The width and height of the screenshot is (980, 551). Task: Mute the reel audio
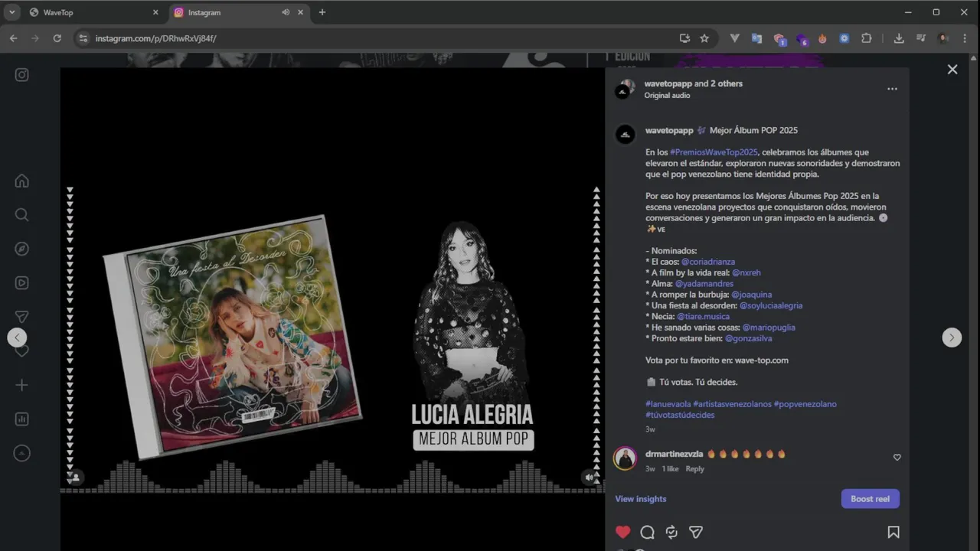[x=589, y=477]
